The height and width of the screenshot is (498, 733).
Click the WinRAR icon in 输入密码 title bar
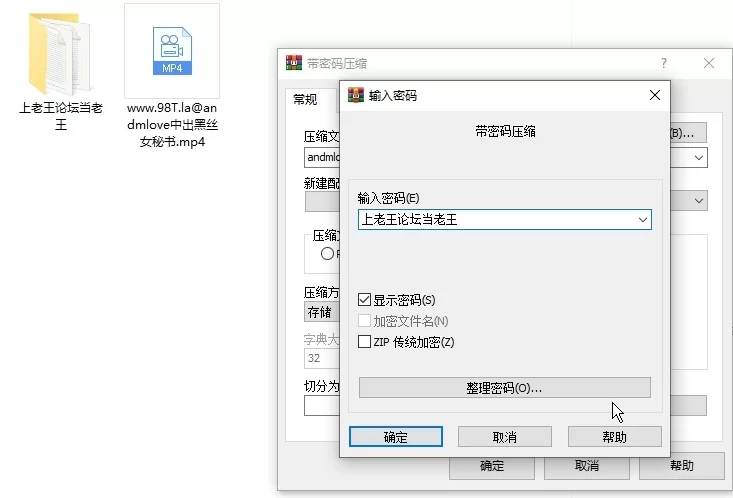[x=356, y=95]
